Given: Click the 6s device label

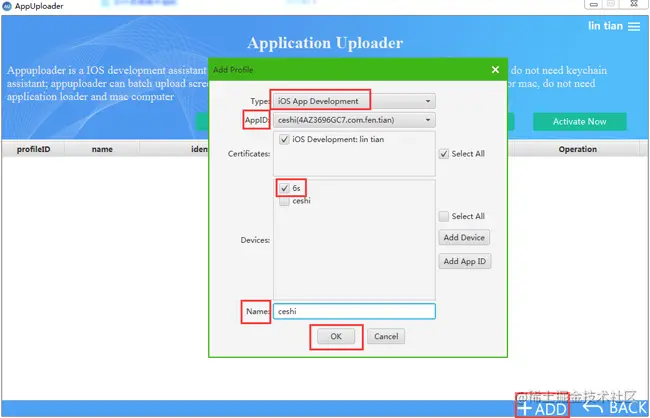Looking at the screenshot, I should [x=296, y=188].
